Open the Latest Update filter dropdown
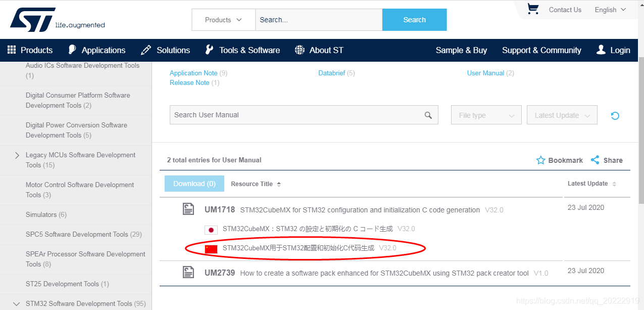The width and height of the screenshot is (644, 310). 562,115
